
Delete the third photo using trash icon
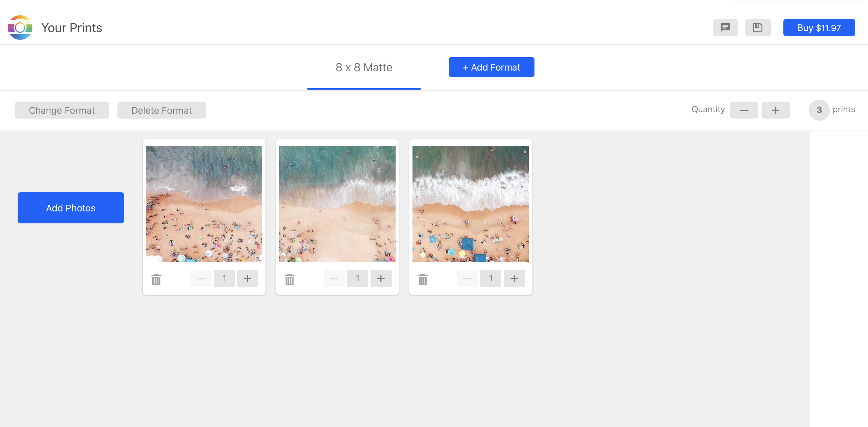point(423,279)
